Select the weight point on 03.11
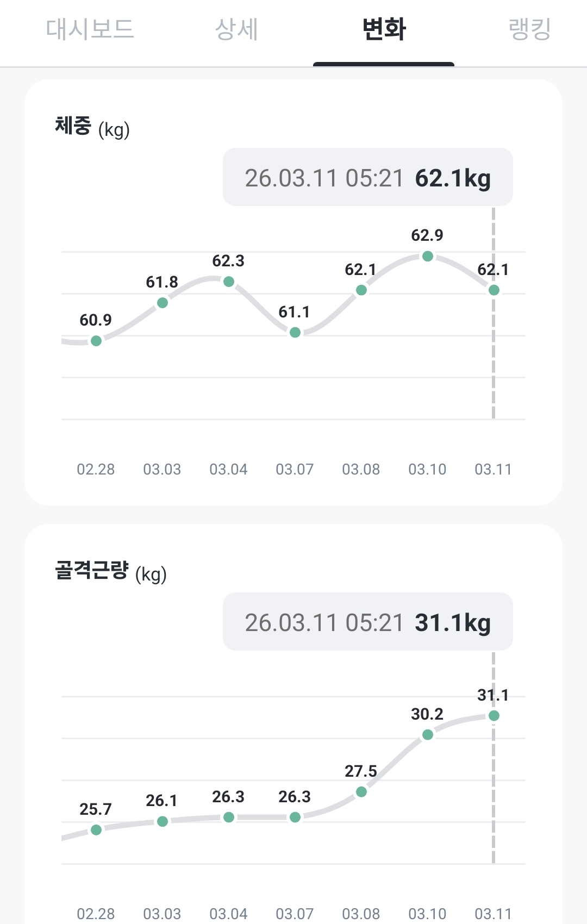This screenshot has width=587, height=924. (x=494, y=290)
